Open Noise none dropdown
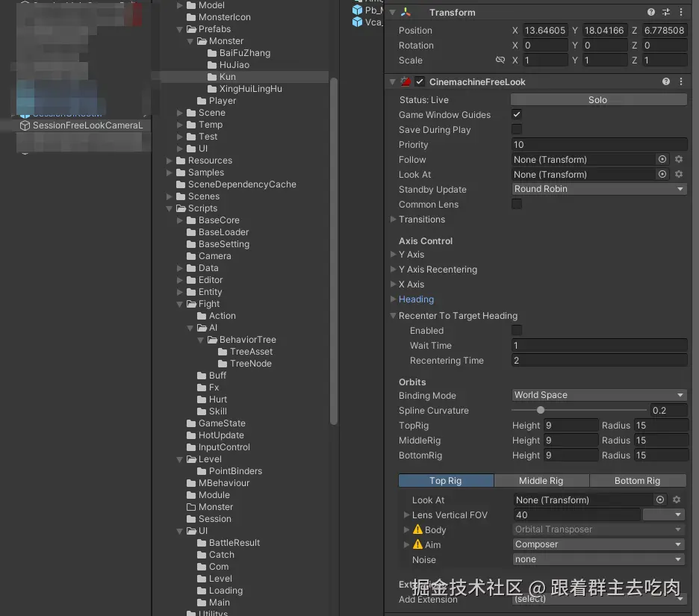The height and width of the screenshot is (616, 699). click(x=599, y=559)
